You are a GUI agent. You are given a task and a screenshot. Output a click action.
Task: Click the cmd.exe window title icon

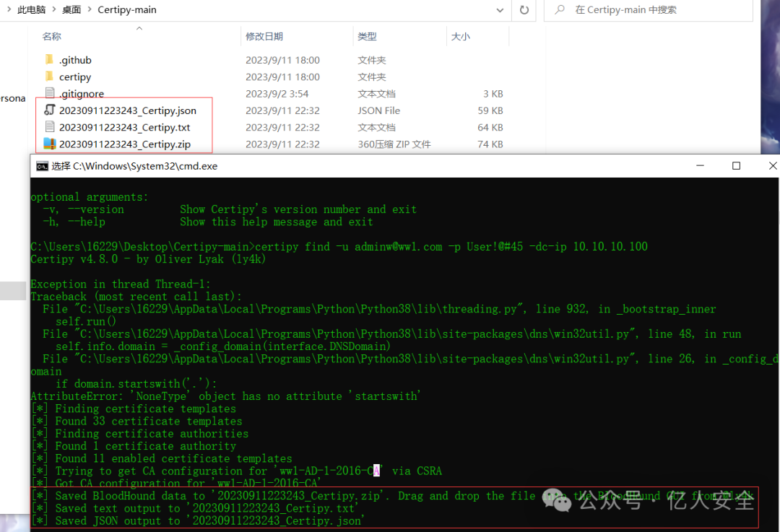[43, 166]
